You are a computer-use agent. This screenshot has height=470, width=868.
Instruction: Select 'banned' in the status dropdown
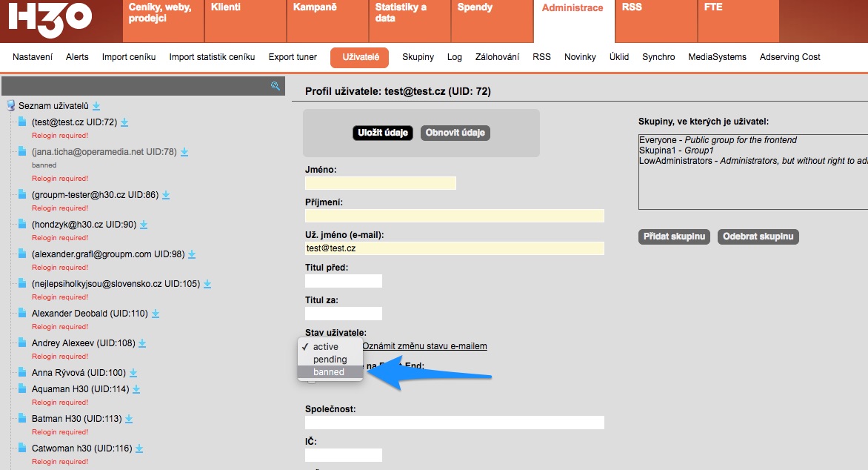click(329, 372)
